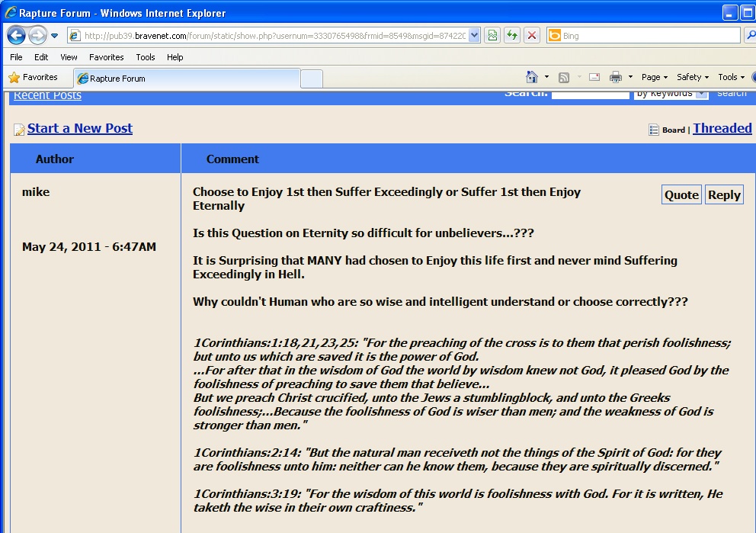Open the Favorites star button

pyautogui.click(x=34, y=77)
